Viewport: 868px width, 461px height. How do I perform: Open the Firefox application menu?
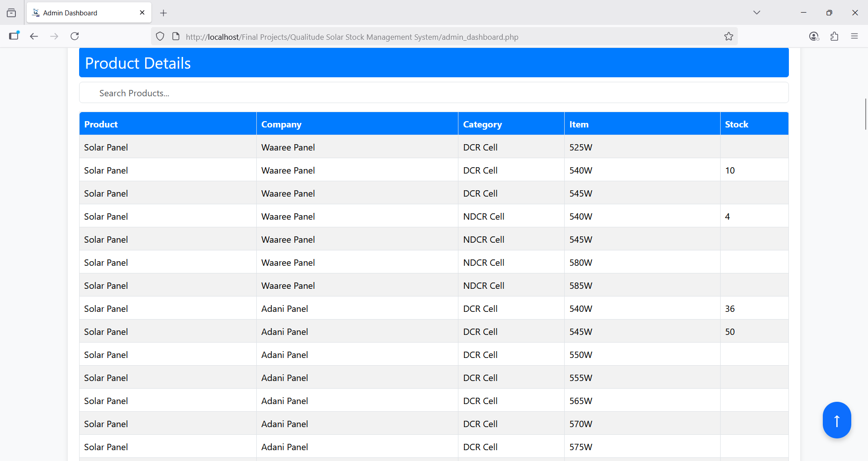[x=854, y=36]
